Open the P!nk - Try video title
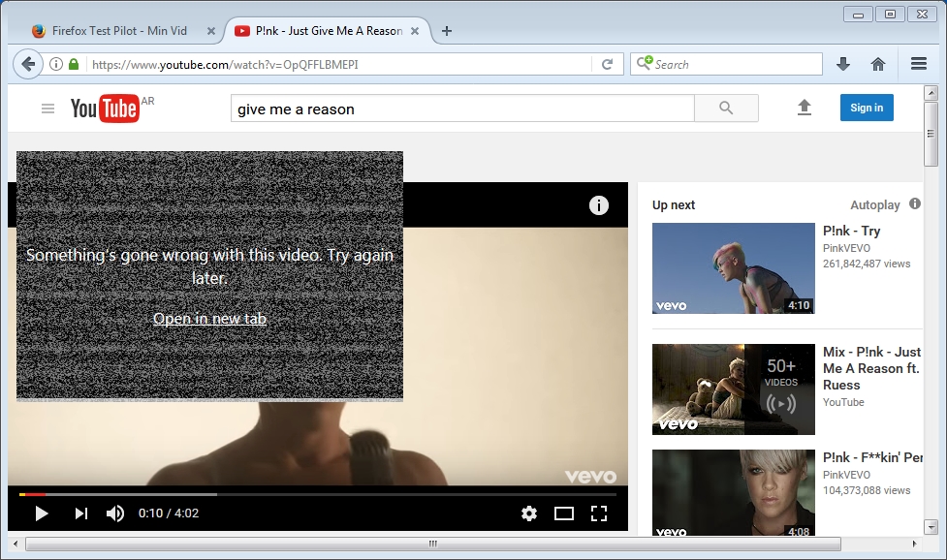The height and width of the screenshot is (560, 947). click(852, 232)
